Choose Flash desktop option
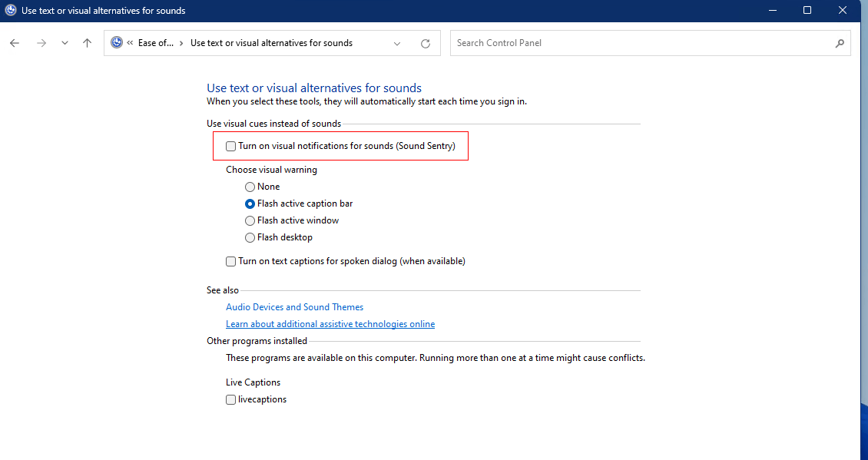This screenshot has height=460, width=868. coord(250,237)
